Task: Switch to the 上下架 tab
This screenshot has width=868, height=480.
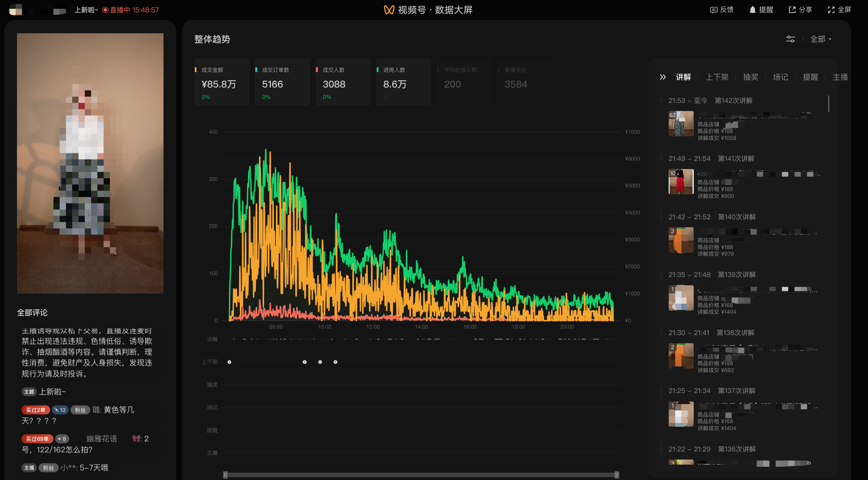Action: coord(717,77)
